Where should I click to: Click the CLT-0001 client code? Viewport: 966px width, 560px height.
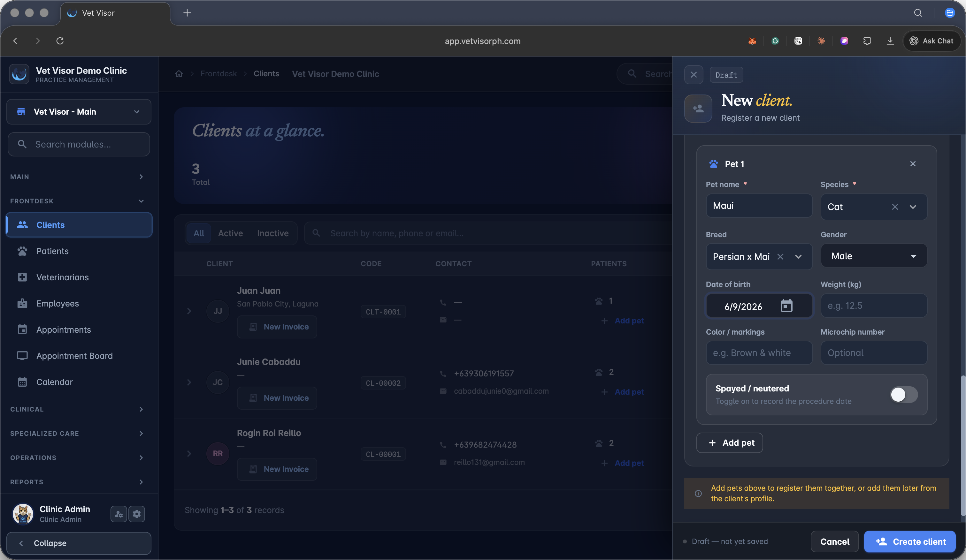pos(383,312)
